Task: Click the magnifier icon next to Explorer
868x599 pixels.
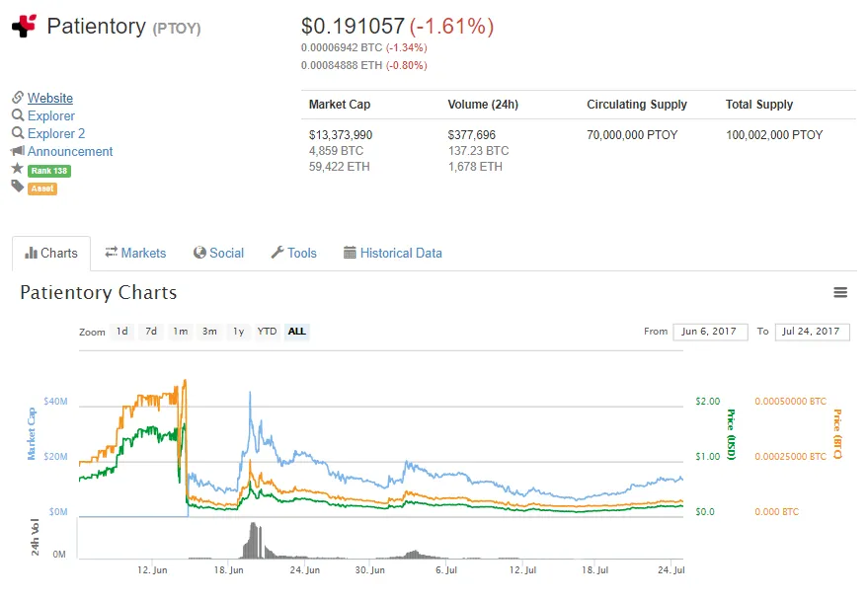Action: tap(18, 115)
